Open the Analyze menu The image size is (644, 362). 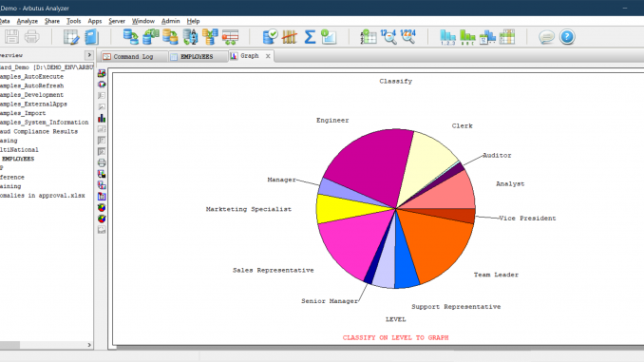click(28, 21)
